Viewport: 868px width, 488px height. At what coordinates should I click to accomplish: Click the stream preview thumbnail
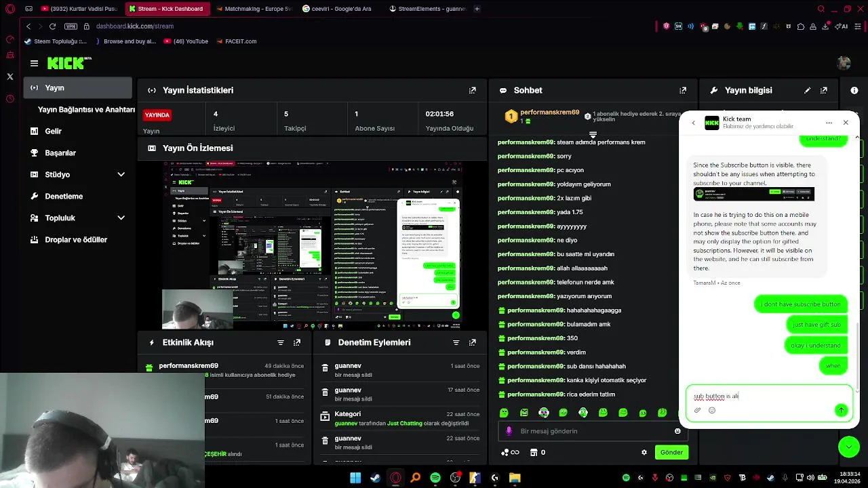[x=312, y=245]
